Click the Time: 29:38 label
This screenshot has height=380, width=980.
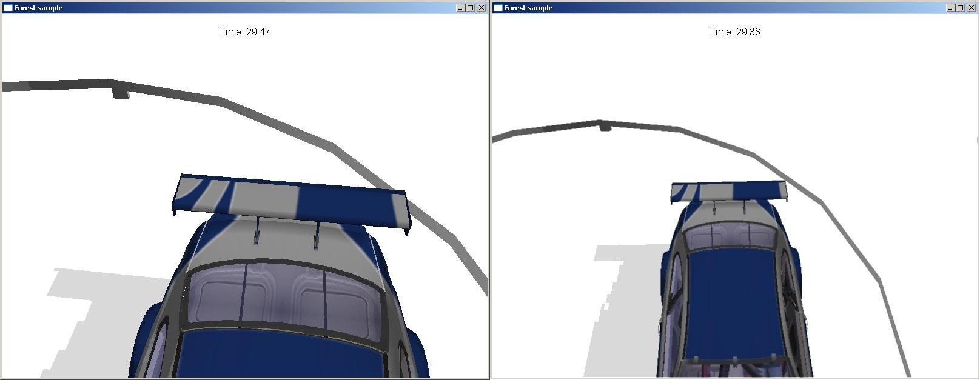[735, 32]
